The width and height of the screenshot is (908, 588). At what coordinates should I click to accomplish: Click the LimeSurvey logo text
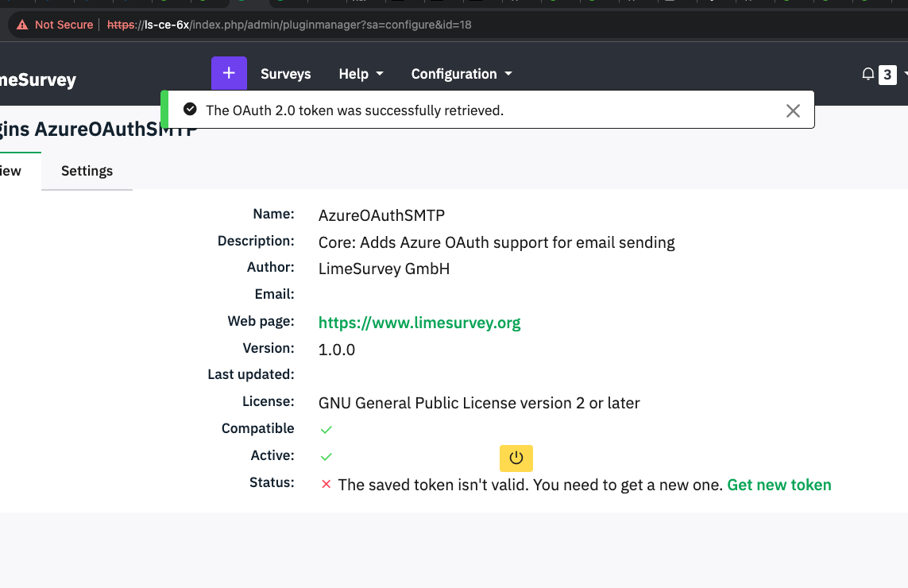tap(37, 79)
